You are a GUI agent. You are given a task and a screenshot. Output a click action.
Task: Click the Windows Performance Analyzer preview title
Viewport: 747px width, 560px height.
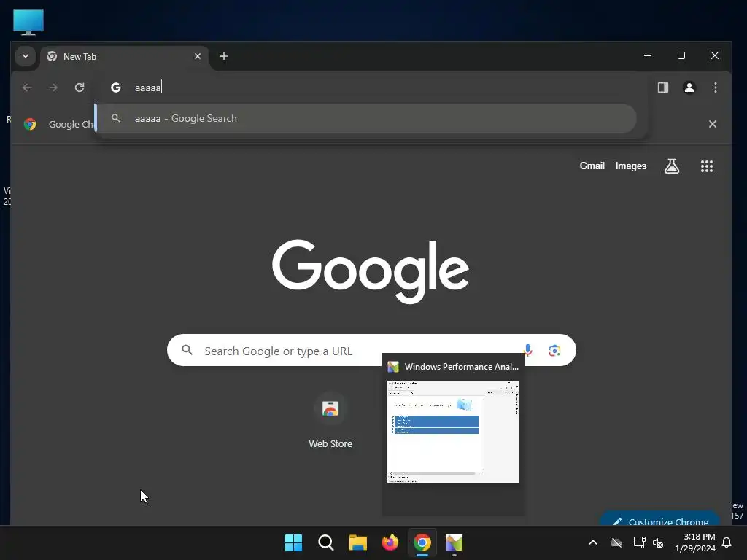pyautogui.click(x=461, y=367)
